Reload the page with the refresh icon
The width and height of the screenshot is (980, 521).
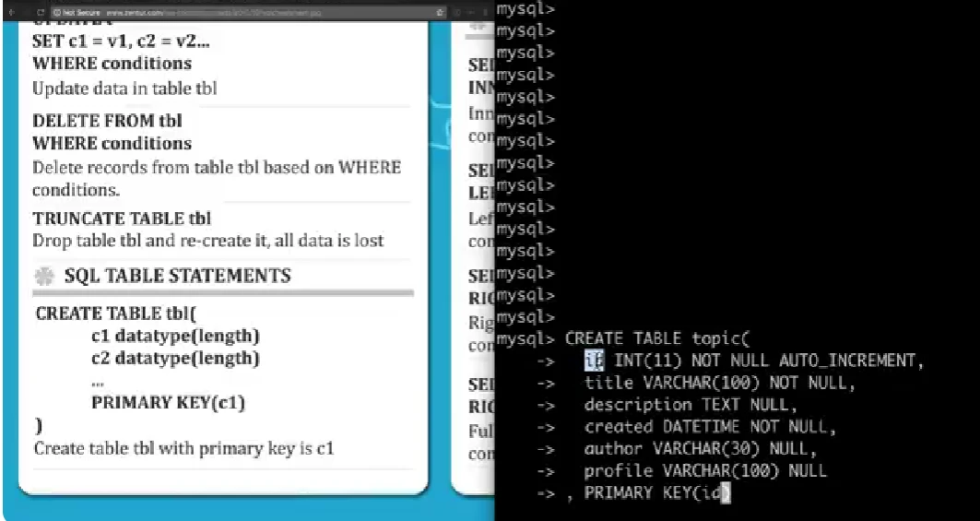pos(41,12)
